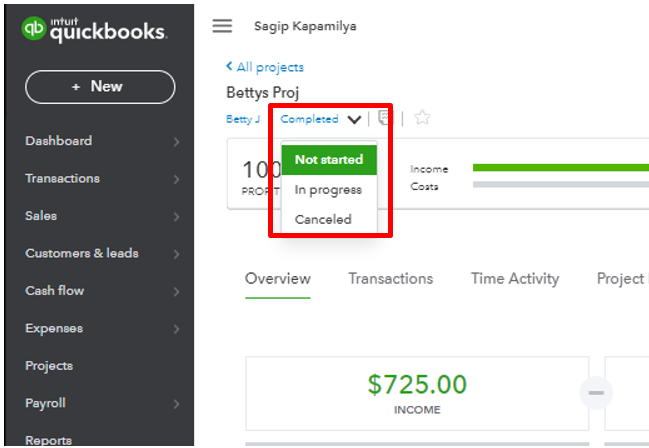This screenshot has width=649, height=448.
Task: Open the project notes icon
Action: pyautogui.click(x=385, y=118)
